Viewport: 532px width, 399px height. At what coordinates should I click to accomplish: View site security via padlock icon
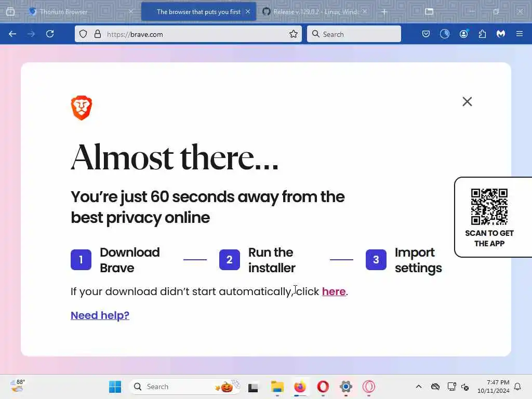coord(98,34)
